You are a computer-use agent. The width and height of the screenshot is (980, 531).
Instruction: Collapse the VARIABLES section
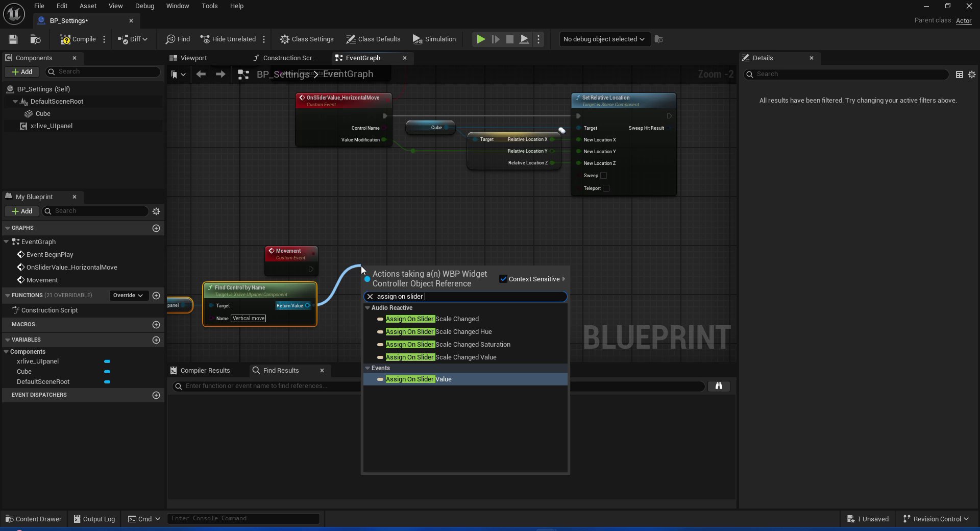(7, 340)
